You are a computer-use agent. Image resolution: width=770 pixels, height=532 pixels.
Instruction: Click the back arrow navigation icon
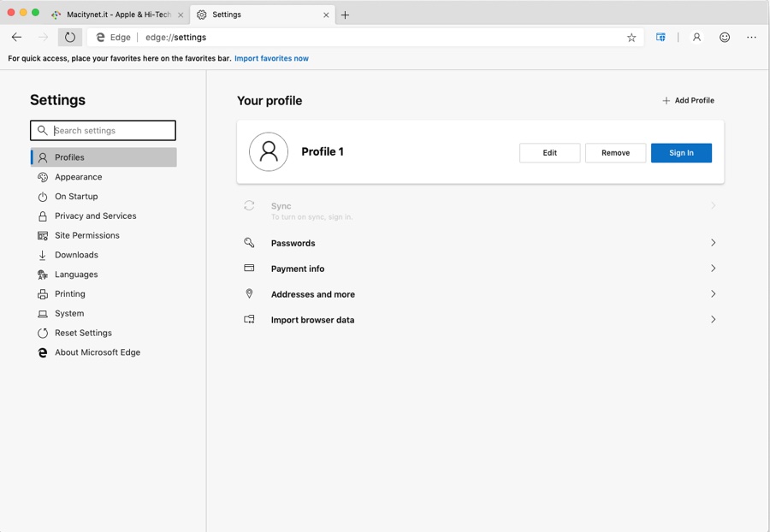[x=16, y=38]
